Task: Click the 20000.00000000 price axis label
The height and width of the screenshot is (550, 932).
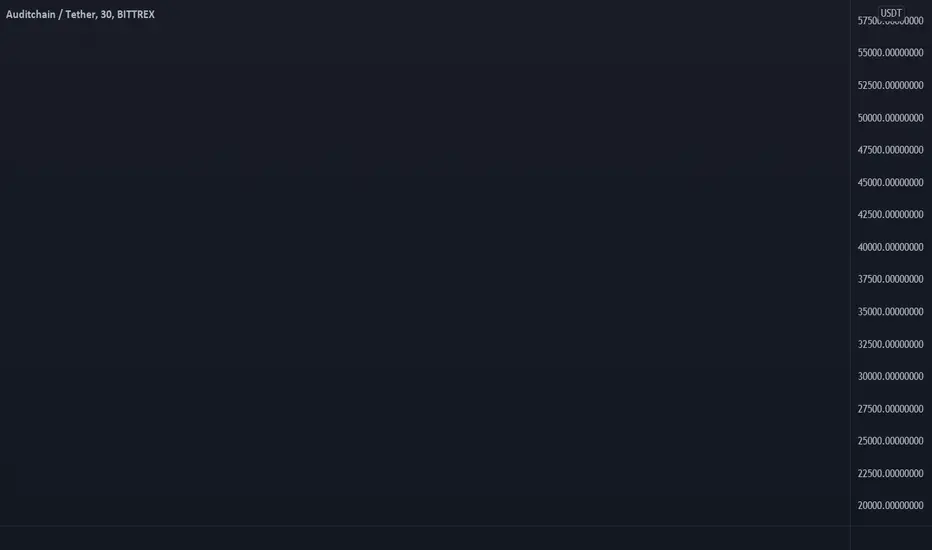Action: (890, 505)
